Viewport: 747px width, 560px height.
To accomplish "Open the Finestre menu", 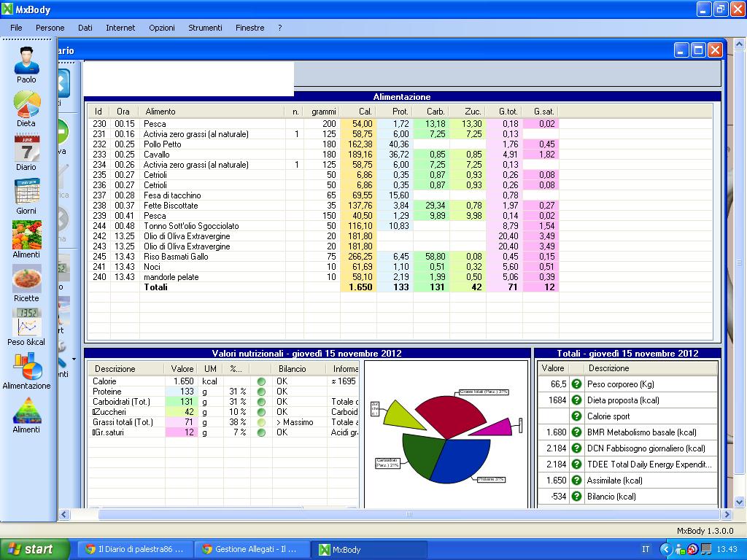I will pos(249,28).
